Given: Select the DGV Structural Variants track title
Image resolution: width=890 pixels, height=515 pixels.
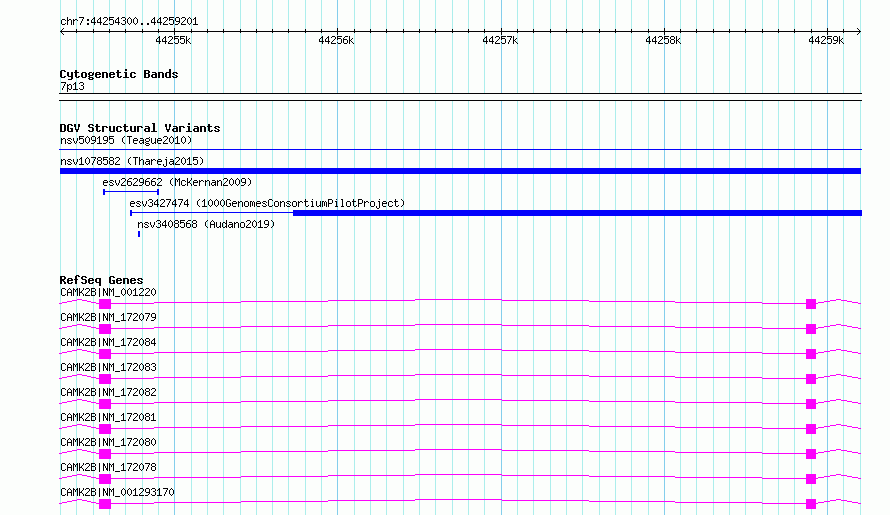Looking at the screenshot, I should [x=140, y=128].
